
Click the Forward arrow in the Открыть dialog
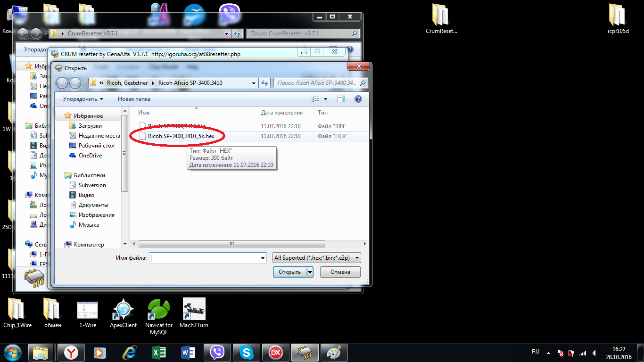coord(75,83)
